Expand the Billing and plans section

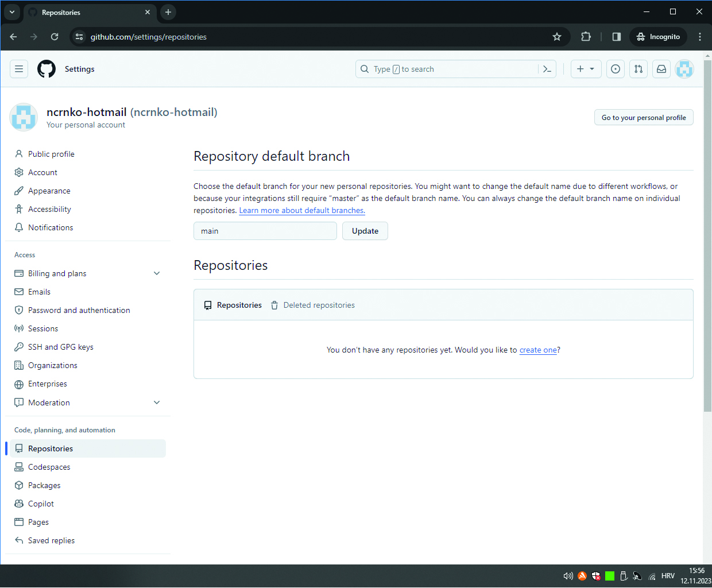coord(157,273)
